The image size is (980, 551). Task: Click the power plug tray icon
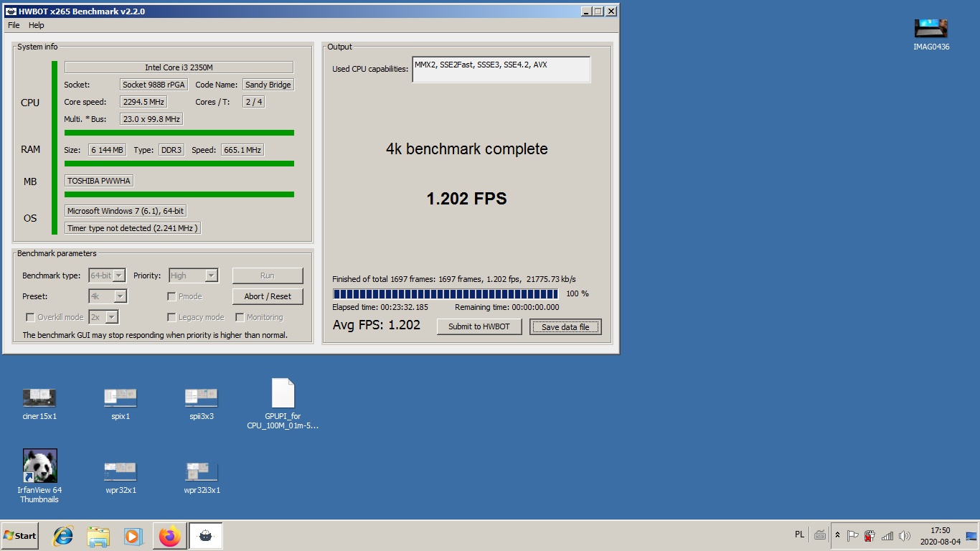[x=870, y=535]
